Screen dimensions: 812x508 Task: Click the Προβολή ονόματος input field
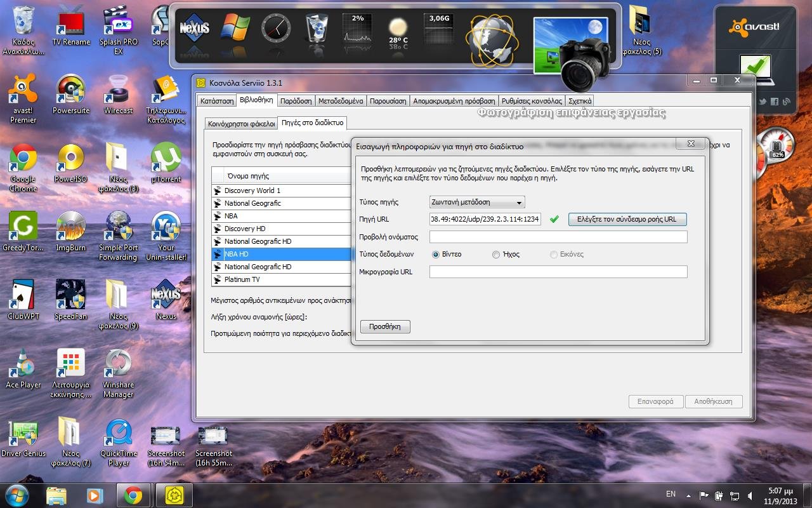click(558, 237)
